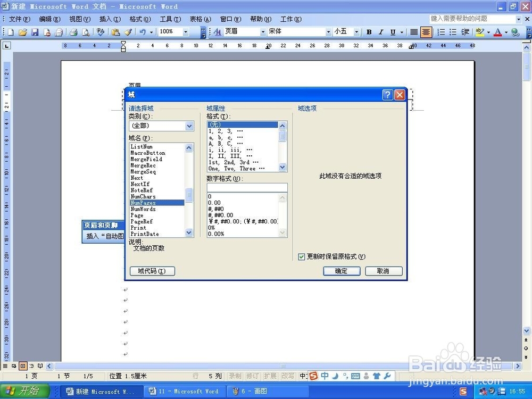Open the Undo history dropdown arrow
Viewport: 532px width, 399px height.
coord(151,32)
